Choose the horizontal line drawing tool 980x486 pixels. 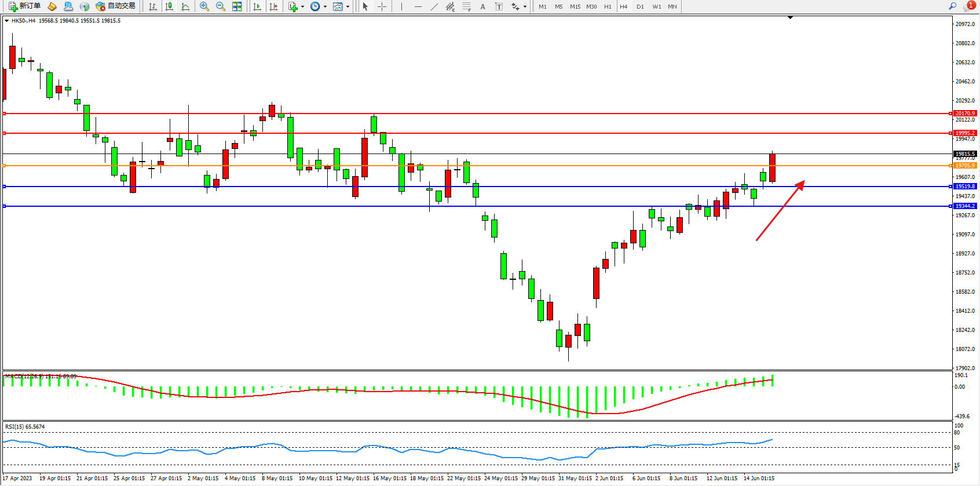(x=418, y=6)
